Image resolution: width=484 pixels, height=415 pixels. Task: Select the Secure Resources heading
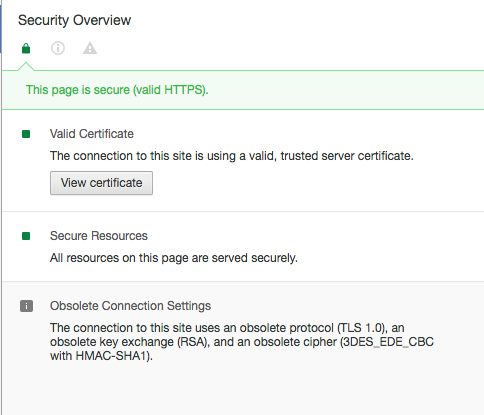[99, 236]
